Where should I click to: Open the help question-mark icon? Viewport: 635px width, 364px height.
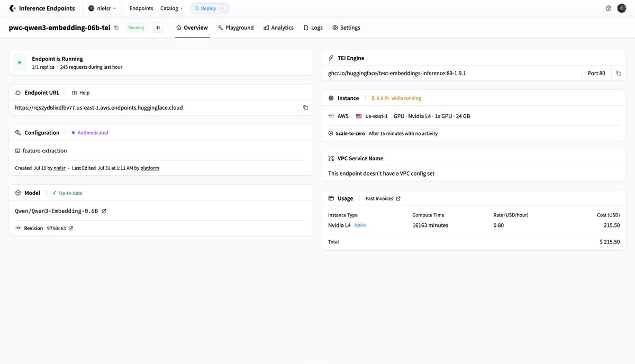(x=609, y=8)
